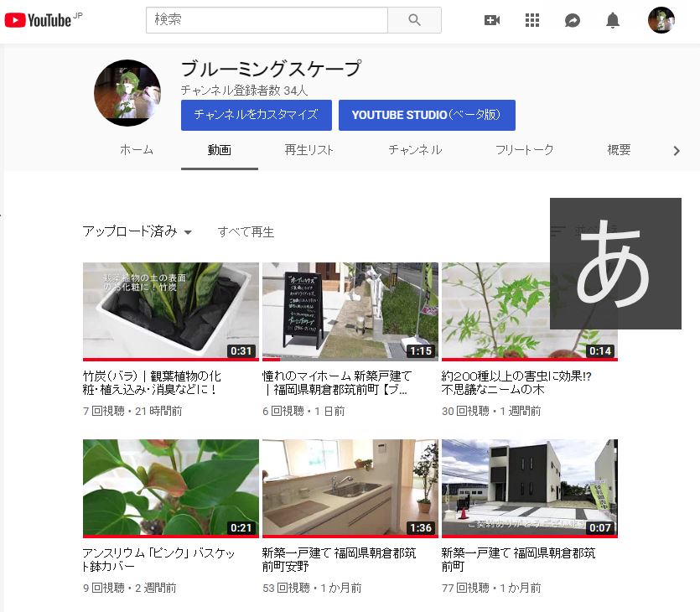Click the channel name ブルーミングスケープ
700x612 pixels.
271,70
